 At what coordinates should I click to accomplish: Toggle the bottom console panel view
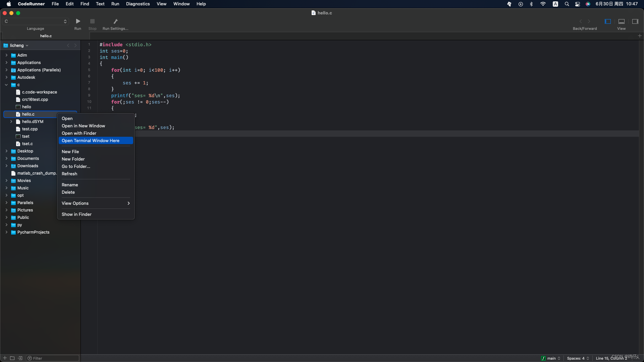point(621,21)
